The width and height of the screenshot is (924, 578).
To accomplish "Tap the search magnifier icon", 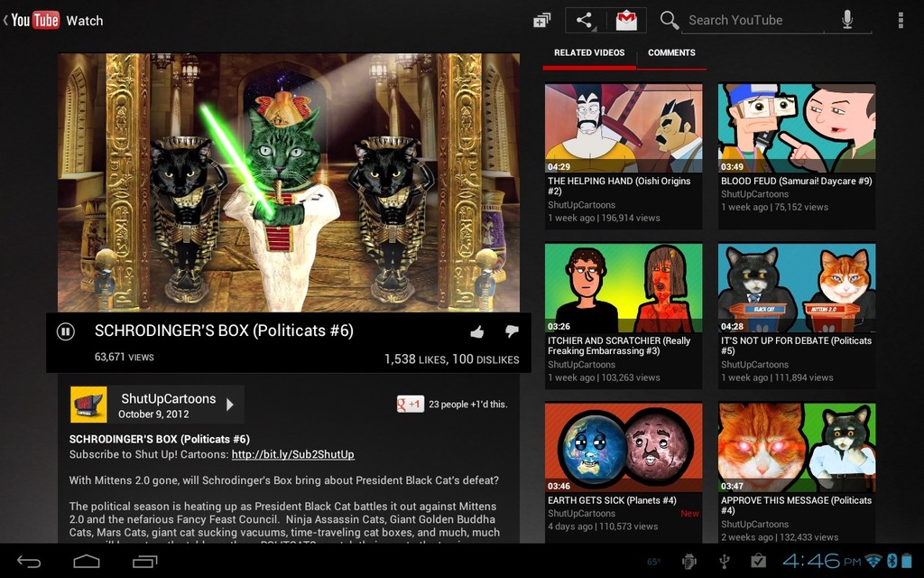I will [669, 20].
